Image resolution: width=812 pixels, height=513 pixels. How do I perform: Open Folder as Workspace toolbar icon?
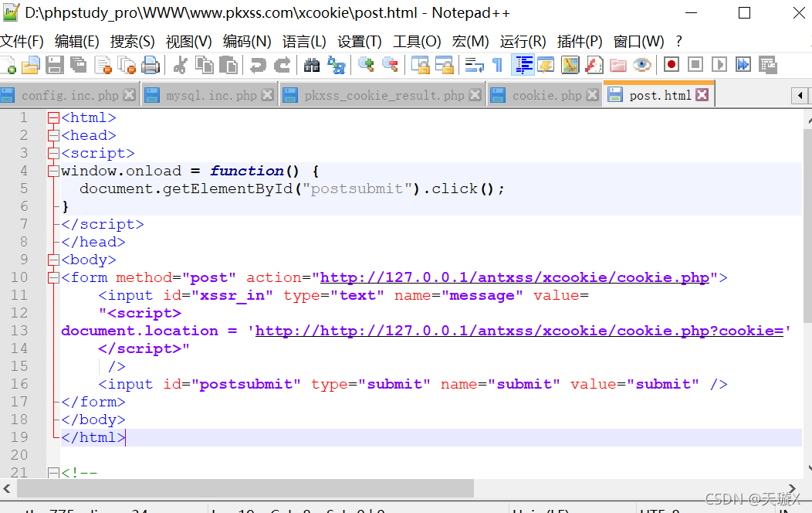[617, 66]
